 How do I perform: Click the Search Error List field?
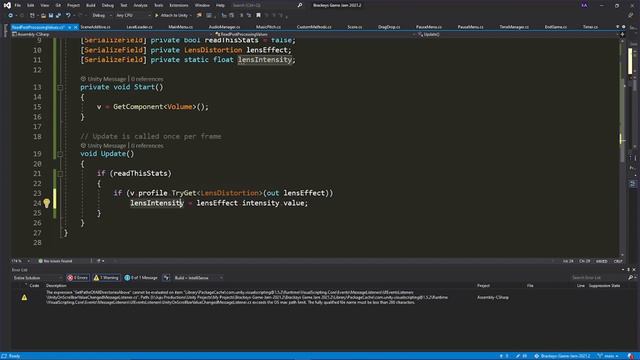[599, 278]
